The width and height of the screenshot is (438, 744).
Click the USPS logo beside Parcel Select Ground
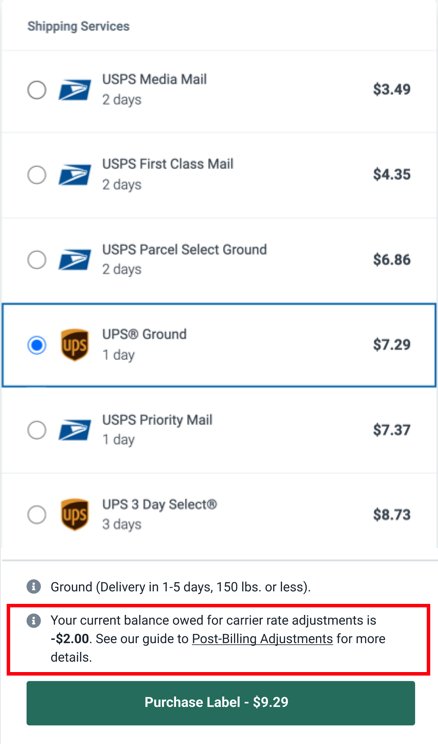point(75,260)
